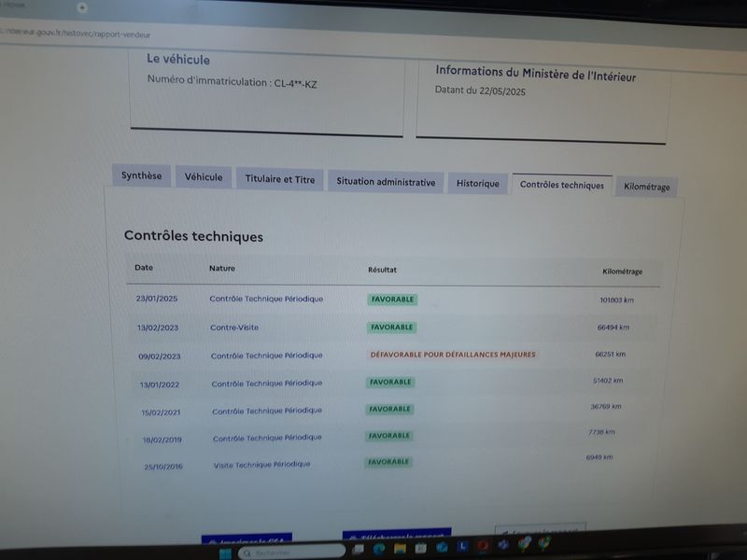Click the FAVORABLE badge in the 23/01/2025 row

click(x=392, y=300)
